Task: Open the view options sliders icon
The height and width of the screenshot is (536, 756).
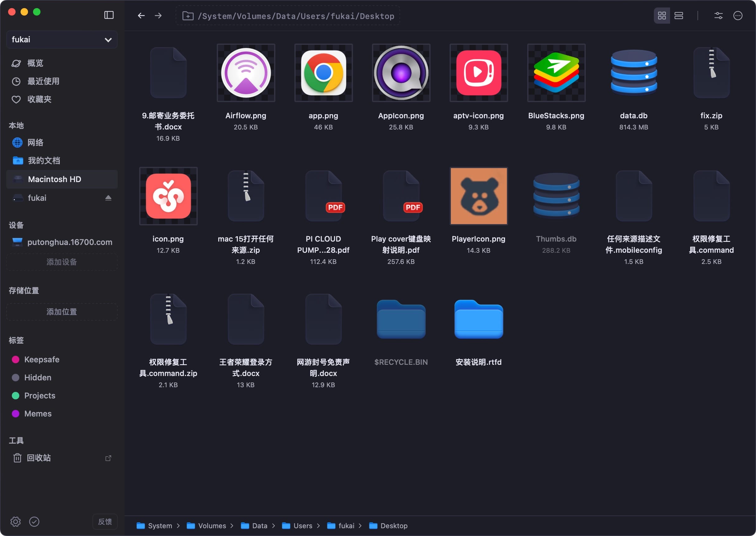Action: pyautogui.click(x=718, y=16)
